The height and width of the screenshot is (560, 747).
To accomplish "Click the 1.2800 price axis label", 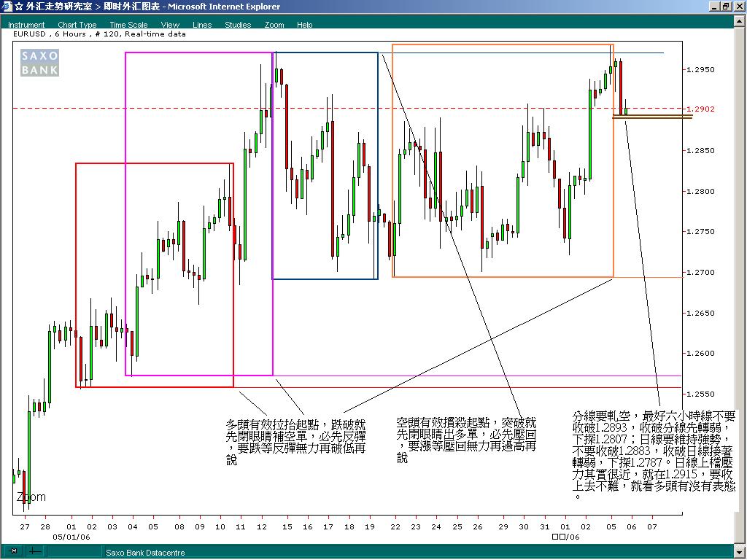I will tap(700, 192).
